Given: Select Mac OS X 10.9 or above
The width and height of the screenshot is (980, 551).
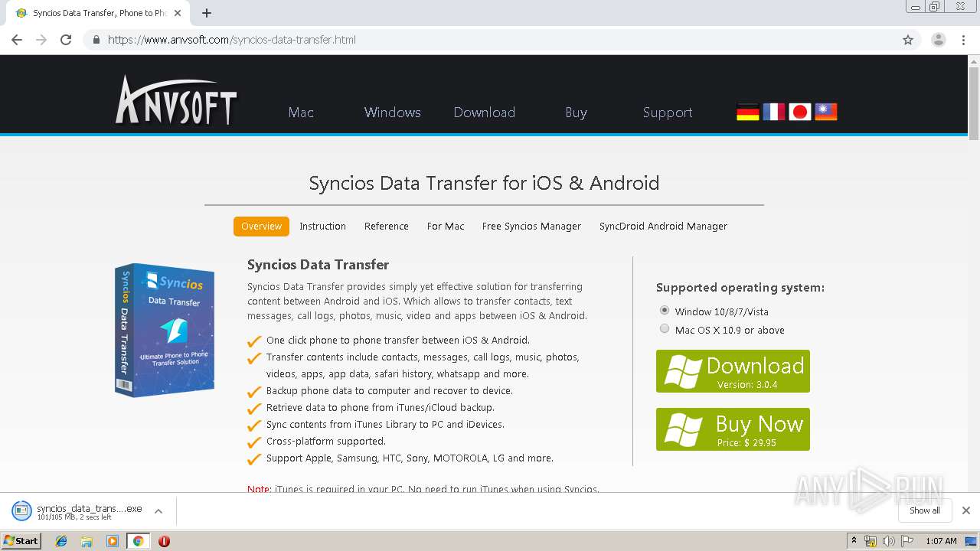Looking at the screenshot, I should (x=665, y=329).
